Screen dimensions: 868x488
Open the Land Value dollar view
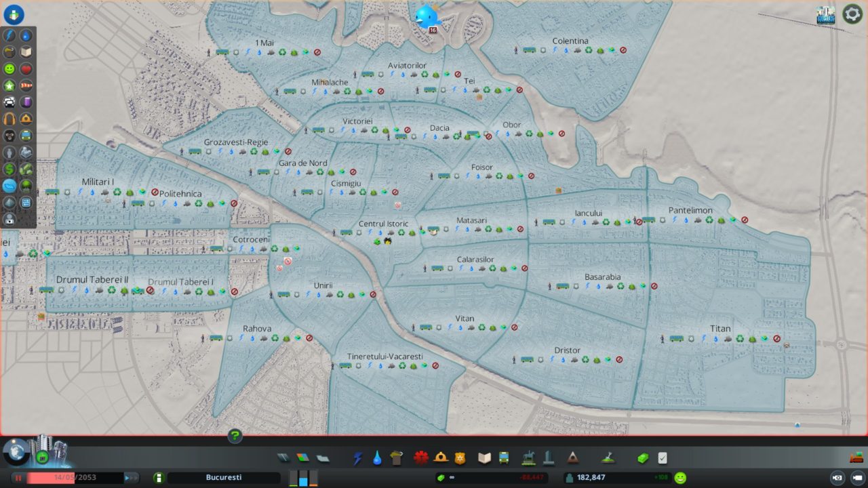click(9, 169)
